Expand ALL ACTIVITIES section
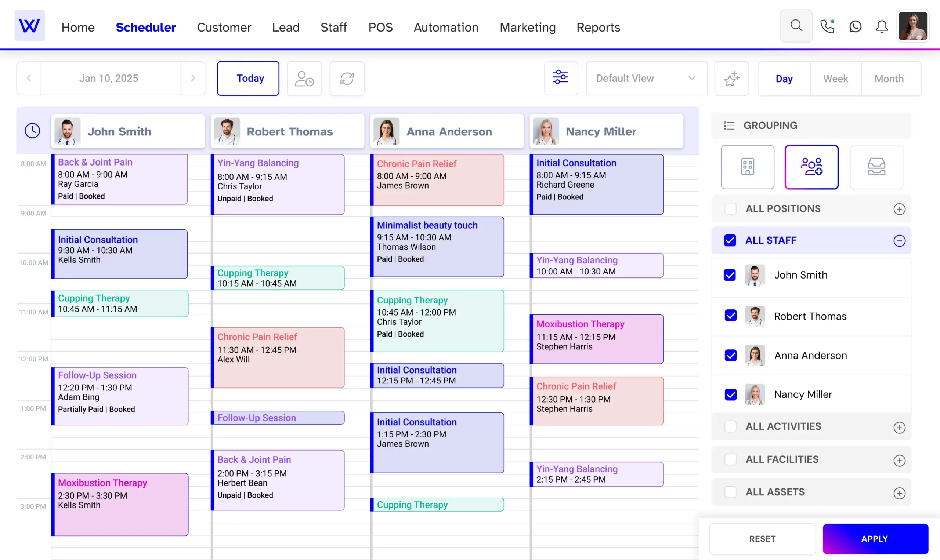Screen dimensions: 940x560 [899, 427]
